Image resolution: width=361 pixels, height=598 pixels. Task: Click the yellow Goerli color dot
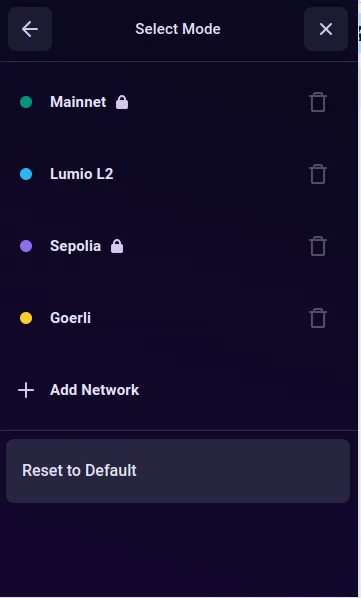click(x=26, y=318)
